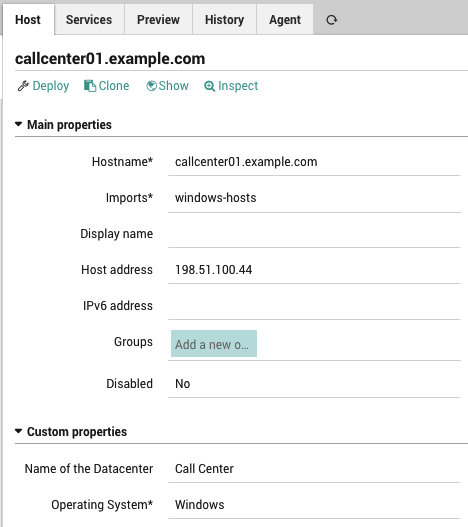Switch to the Services tab
This screenshot has height=527, width=468.
89,19
